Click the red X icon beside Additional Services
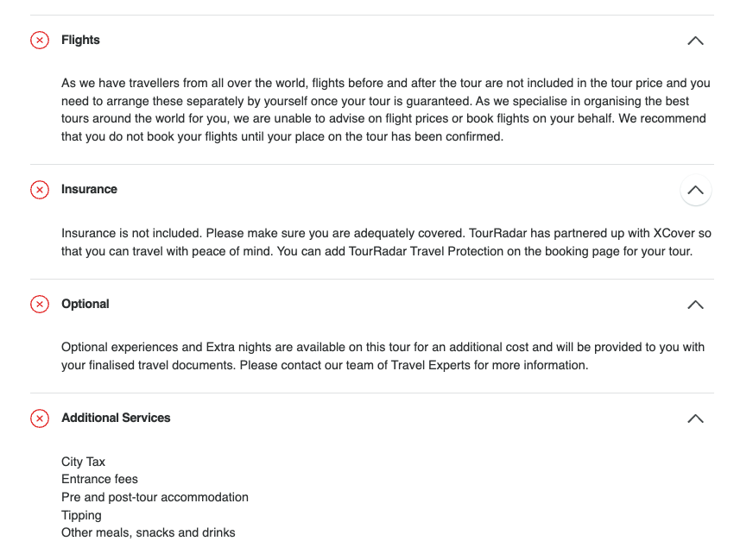734x560 pixels. click(40, 418)
